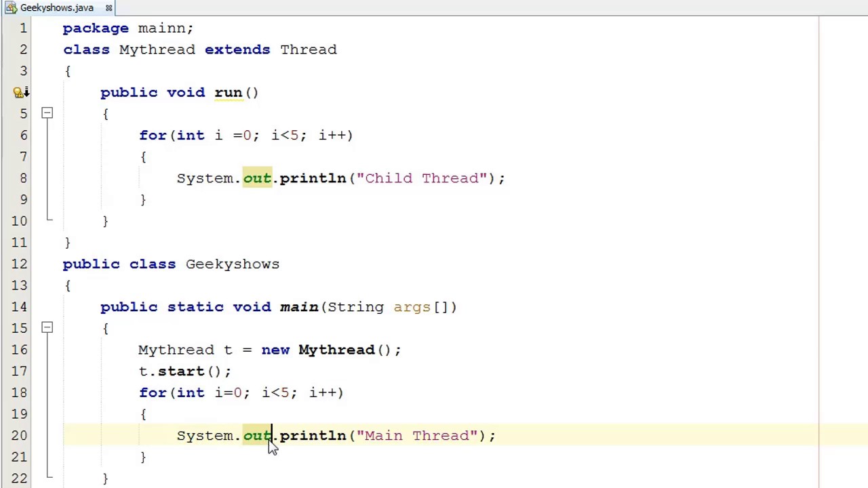Click 'int' keyword on line 6
868x488 pixels.
pyautogui.click(x=191, y=136)
